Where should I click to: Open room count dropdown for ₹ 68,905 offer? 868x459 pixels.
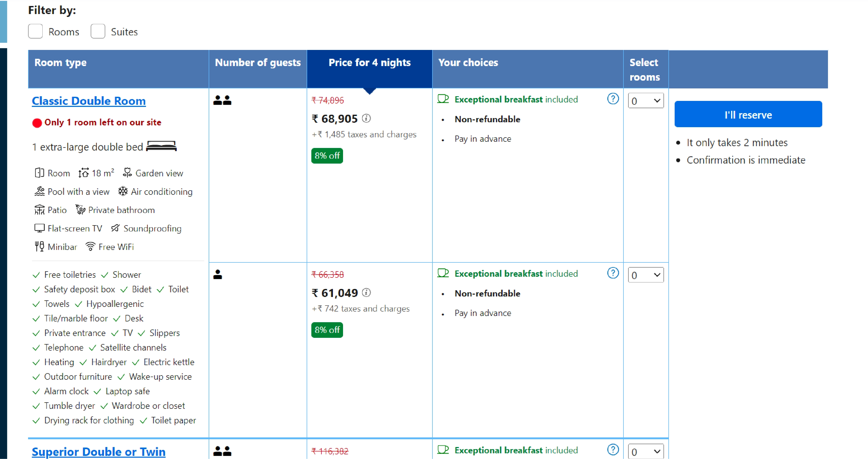click(x=646, y=101)
